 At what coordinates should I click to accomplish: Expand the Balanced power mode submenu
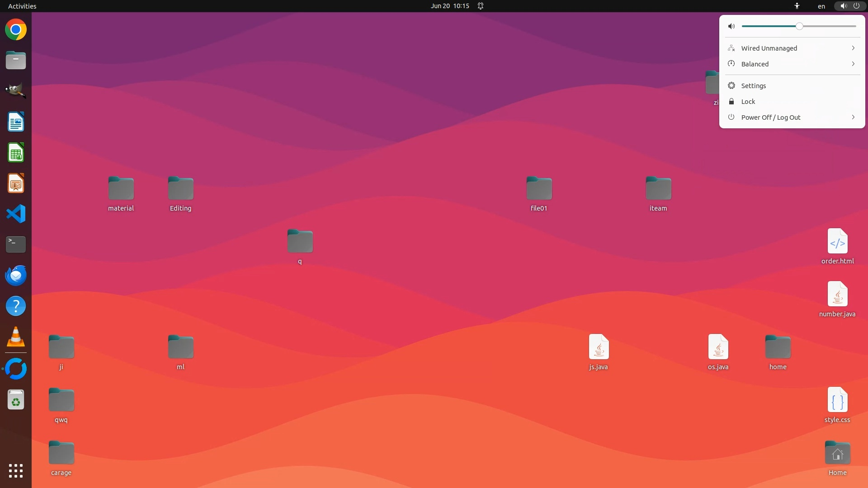point(792,64)
